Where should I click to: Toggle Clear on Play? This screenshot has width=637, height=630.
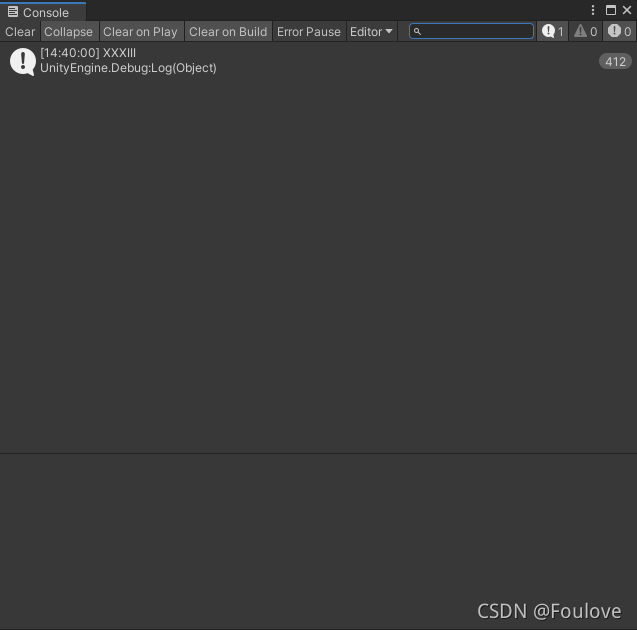[140, 32]
